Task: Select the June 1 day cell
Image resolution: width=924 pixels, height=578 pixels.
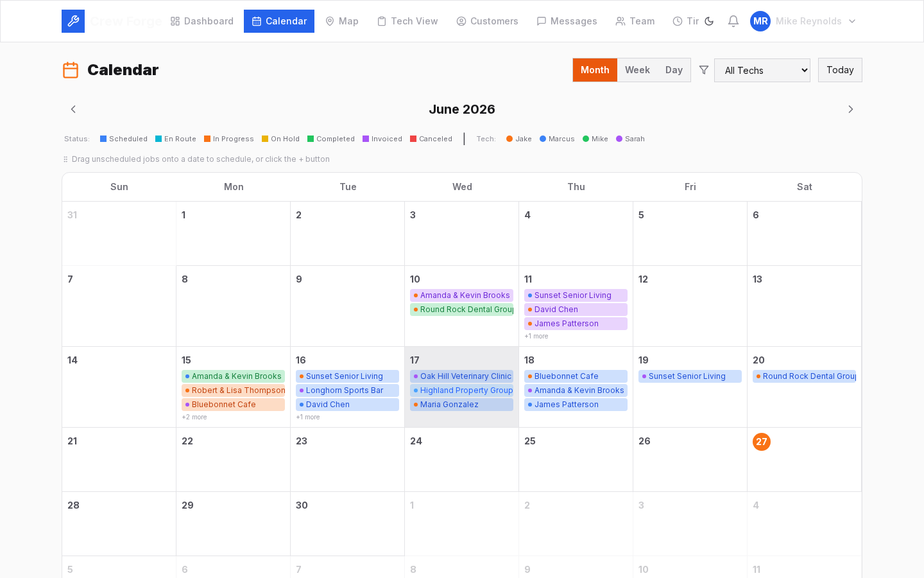Action: (234, 234)
